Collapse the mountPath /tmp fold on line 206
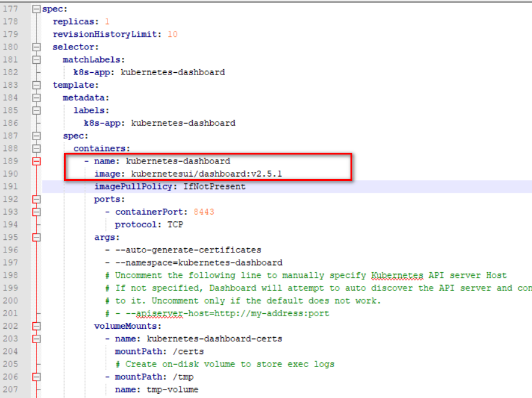This screenshot has width=532, height=398. tap(36, 377)
